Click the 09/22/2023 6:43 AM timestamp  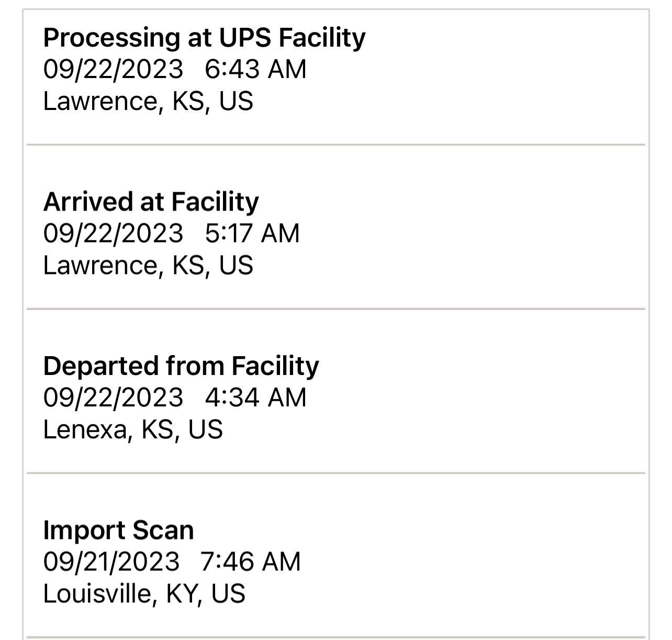175,70
